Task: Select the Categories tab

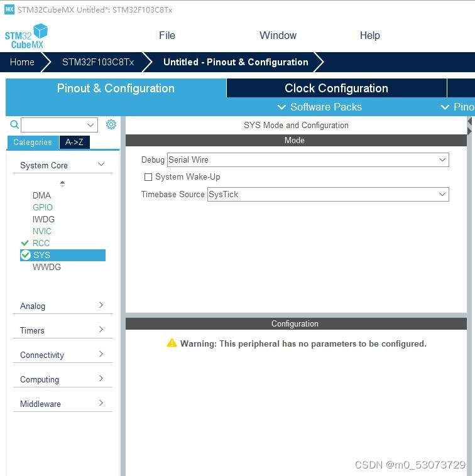Action: pos(33,143)
